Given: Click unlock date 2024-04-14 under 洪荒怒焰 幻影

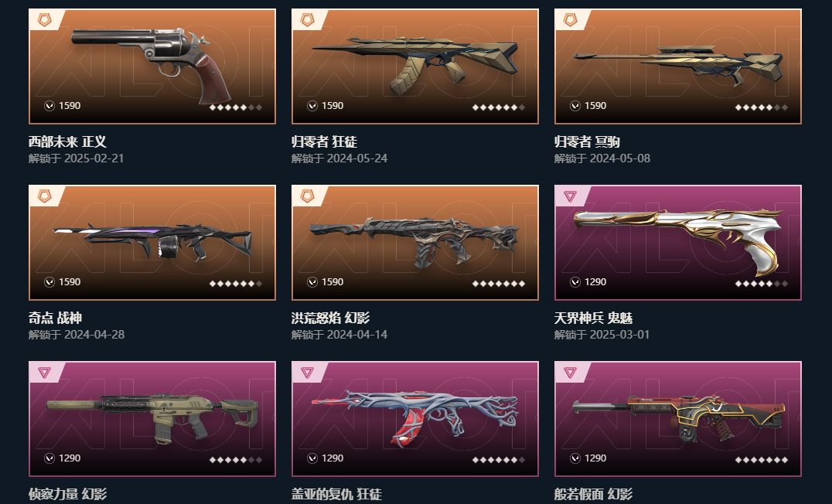Looking at the screenshot, I should click(357, 335).
